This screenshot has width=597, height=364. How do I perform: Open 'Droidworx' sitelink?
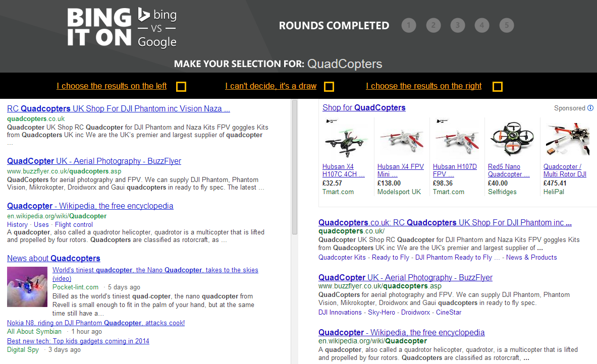coord(415,312)
